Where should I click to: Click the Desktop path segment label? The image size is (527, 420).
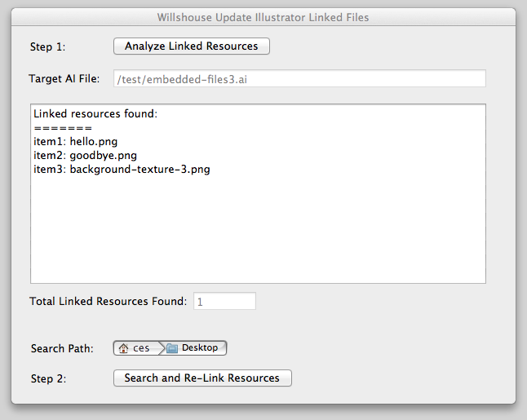click(200, 347)
